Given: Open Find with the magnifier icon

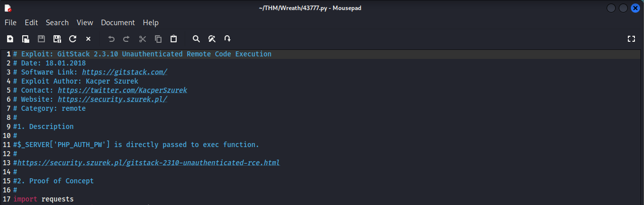Looking at the screenshot, I should [x=196, y=39].
